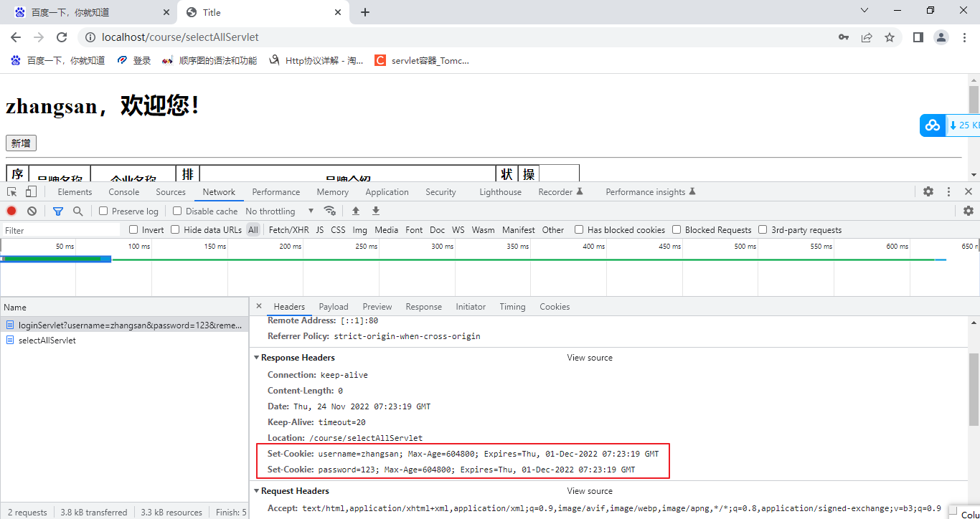Enable the Preserve log checkbox
The height and width of the screenshot is (519, 980).
point(103,211)
